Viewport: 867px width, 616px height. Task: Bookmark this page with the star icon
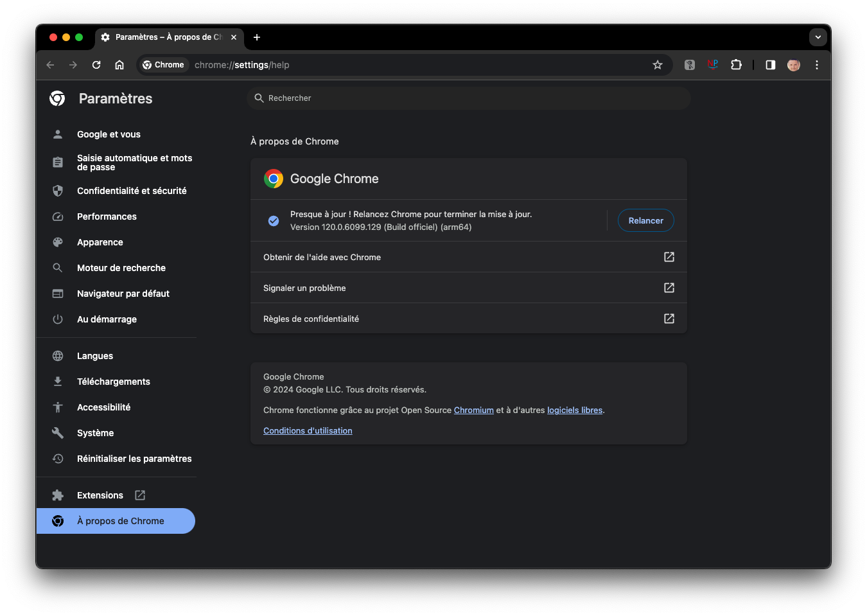tap(658, 65)
